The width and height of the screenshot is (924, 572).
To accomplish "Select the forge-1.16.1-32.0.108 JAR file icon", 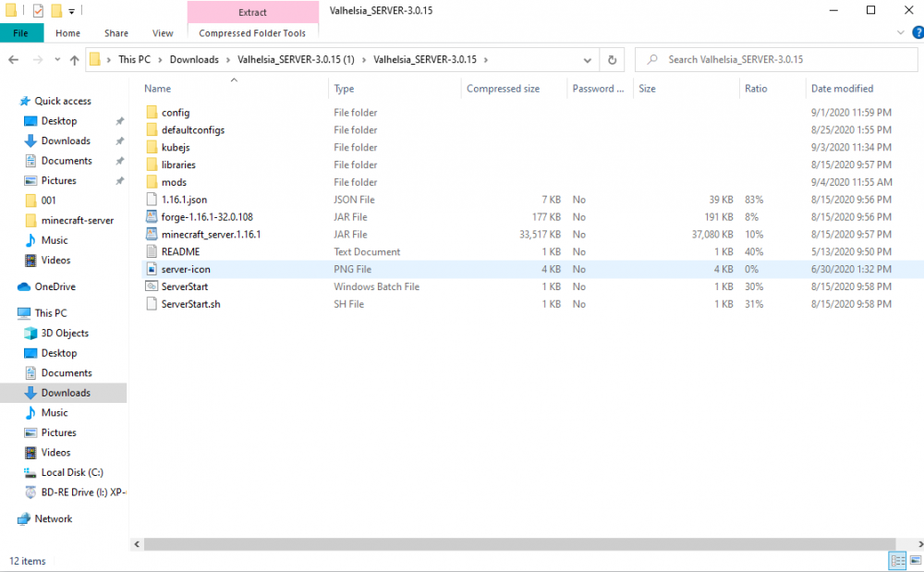I will (152, 217).
